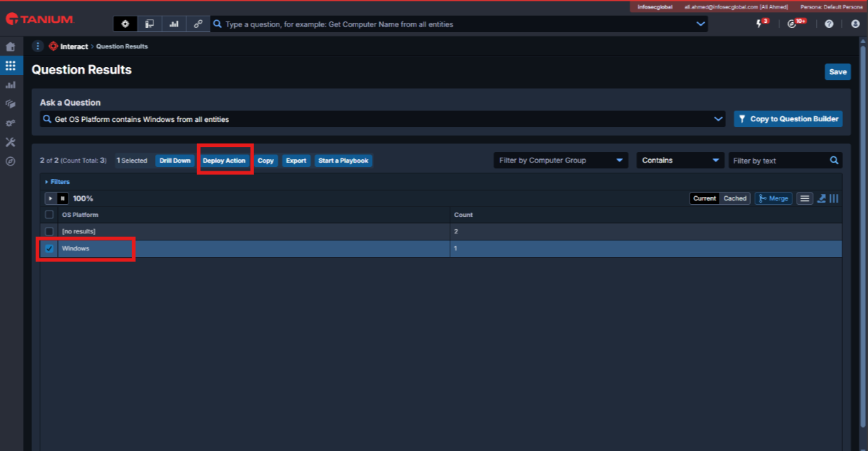This screenshot has width=868, height=451.
Task: Open the circular alerts icon showing 10+
Action: click(x=792, y=24)
